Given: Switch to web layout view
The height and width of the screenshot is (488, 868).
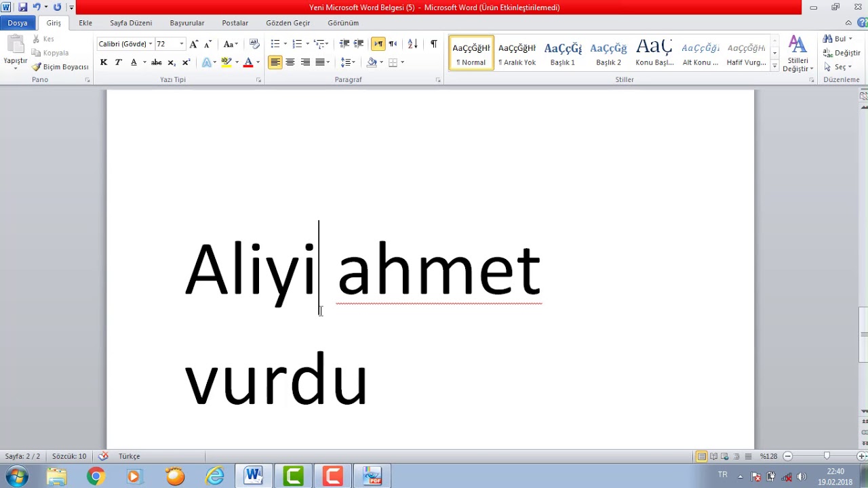Looking at the screenshot, I should [725, 457].
